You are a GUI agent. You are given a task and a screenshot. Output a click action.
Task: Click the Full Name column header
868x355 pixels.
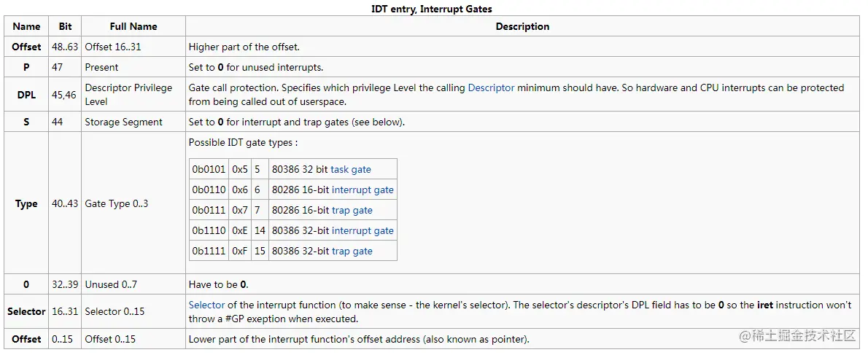click(x=133, y=26)
